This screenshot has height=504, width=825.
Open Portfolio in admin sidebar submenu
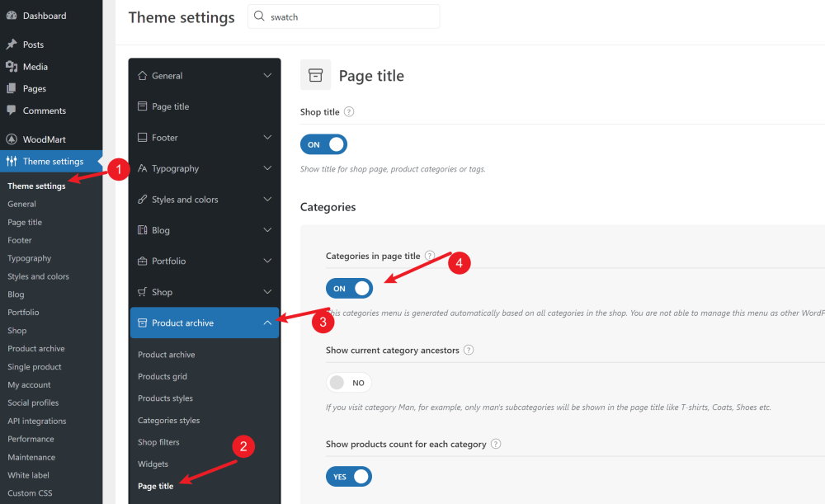23,313
